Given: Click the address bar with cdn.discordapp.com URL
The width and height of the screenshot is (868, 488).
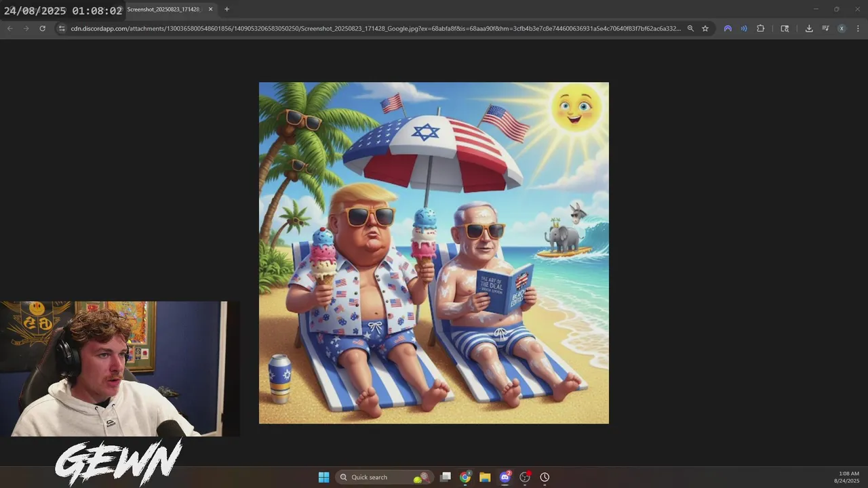Looking at the screenshot, I should (x=376, y=28).
